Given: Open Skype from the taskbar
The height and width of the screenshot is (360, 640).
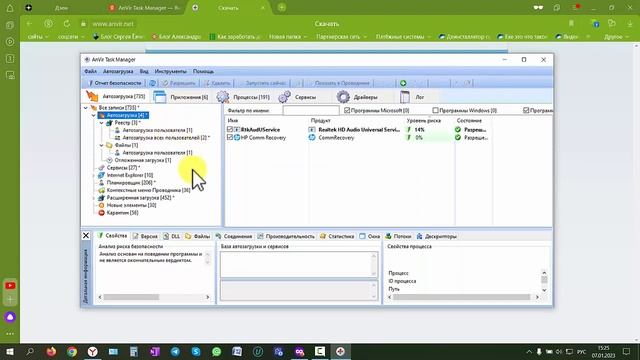Looking at the screenshot, I should (x=196, y=351).
